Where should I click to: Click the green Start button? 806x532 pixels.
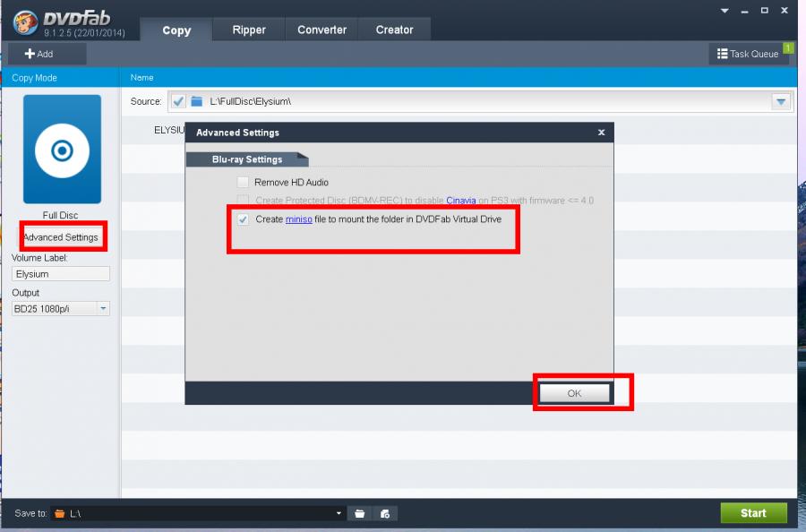(753, 513)
